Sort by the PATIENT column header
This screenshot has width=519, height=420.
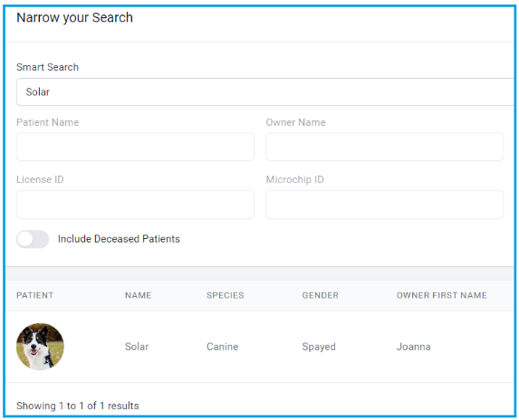(x=34, y=295)
